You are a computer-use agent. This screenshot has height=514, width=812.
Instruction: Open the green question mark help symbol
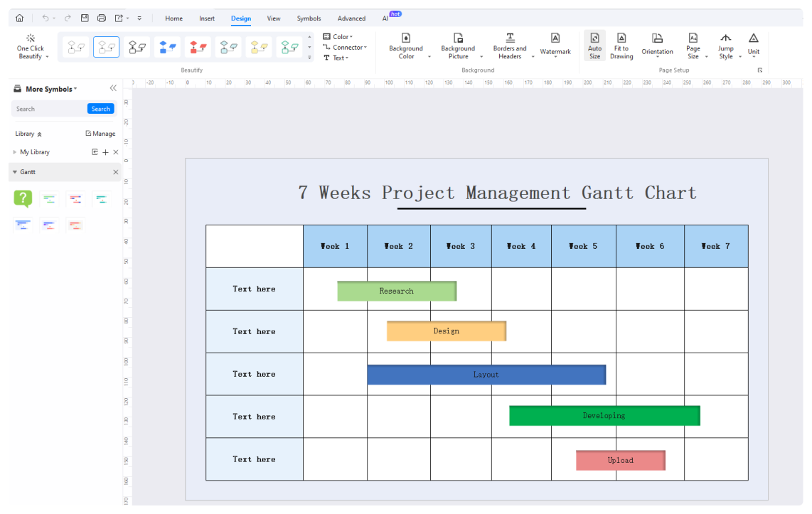coord(23,199)
